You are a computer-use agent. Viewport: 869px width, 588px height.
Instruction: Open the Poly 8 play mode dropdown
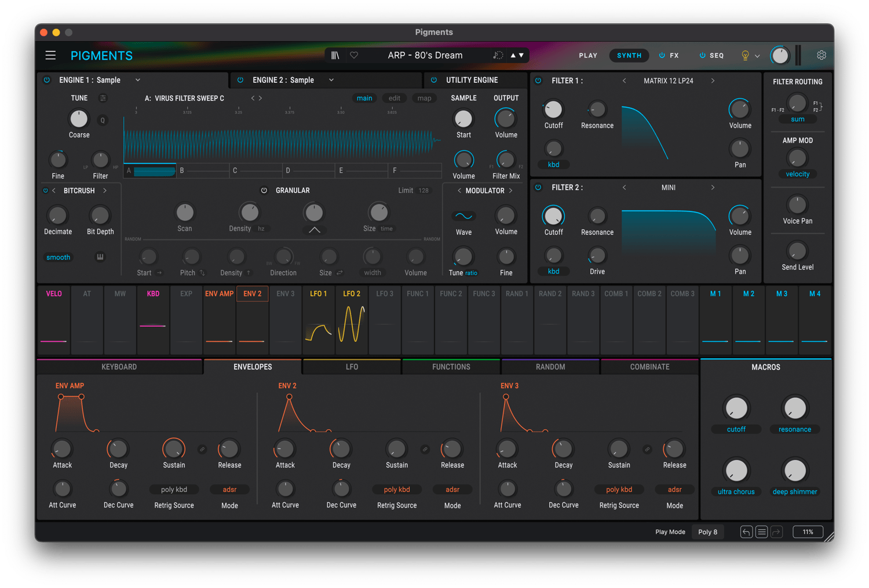tap(707, 532)
